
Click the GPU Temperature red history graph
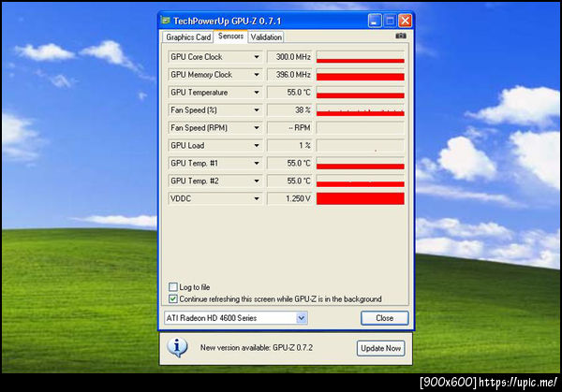(x=361, y=93)
